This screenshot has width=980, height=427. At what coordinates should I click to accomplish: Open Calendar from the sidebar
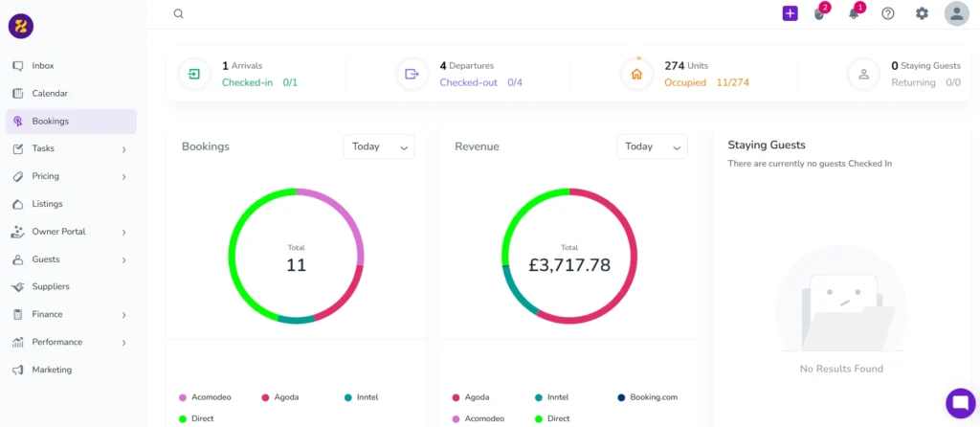50,94
